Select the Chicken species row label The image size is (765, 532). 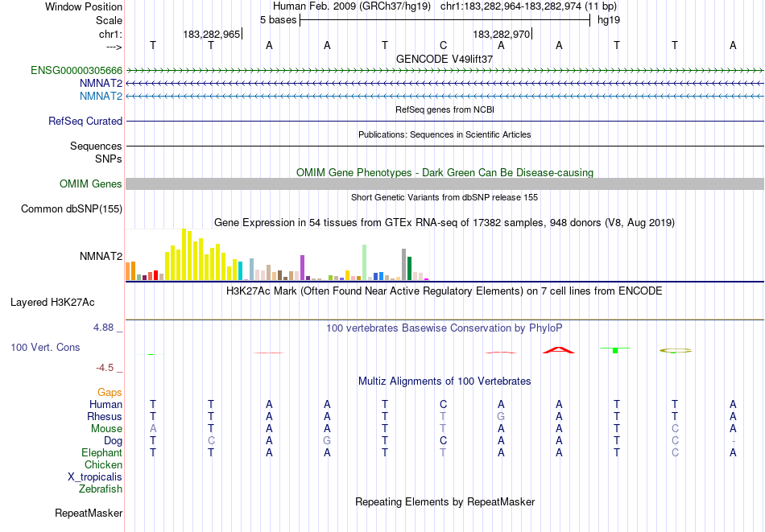click(x=103, y=464)
